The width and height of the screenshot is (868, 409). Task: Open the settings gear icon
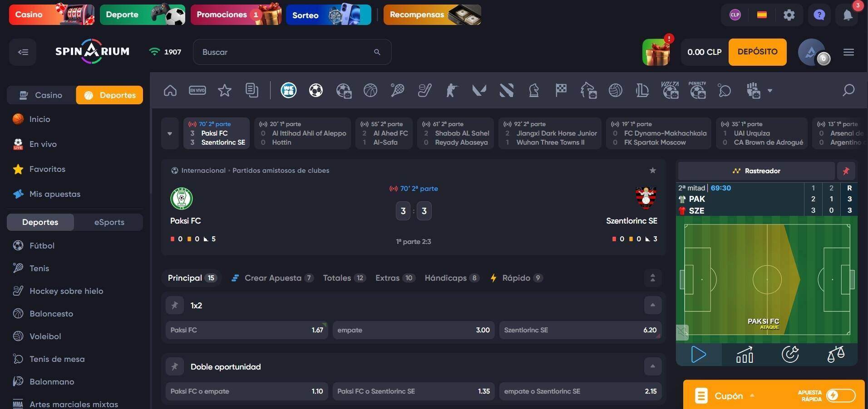(789, 15)
